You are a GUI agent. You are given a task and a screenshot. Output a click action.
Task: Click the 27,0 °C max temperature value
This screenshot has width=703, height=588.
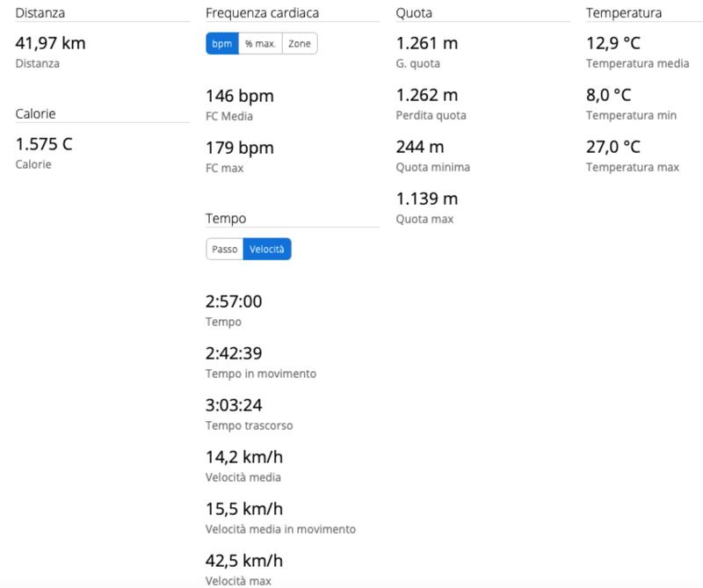coord(613,147)
